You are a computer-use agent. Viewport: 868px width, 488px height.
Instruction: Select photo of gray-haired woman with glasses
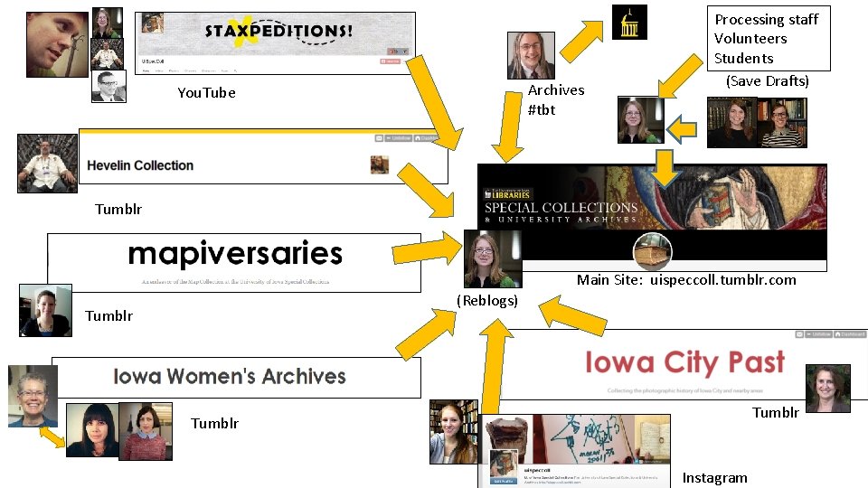[x=33, y=396]
